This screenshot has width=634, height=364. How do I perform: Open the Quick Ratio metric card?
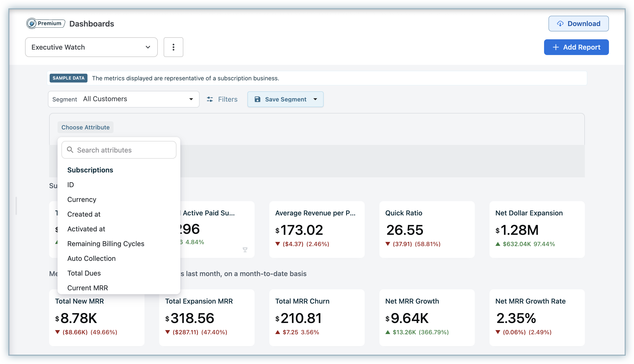point(427,229)
